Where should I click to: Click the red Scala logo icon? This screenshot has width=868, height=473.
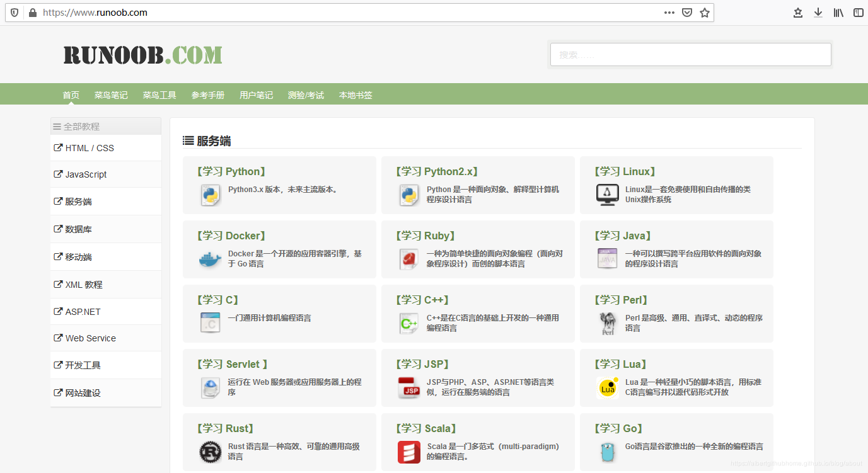tap(409, 452)
